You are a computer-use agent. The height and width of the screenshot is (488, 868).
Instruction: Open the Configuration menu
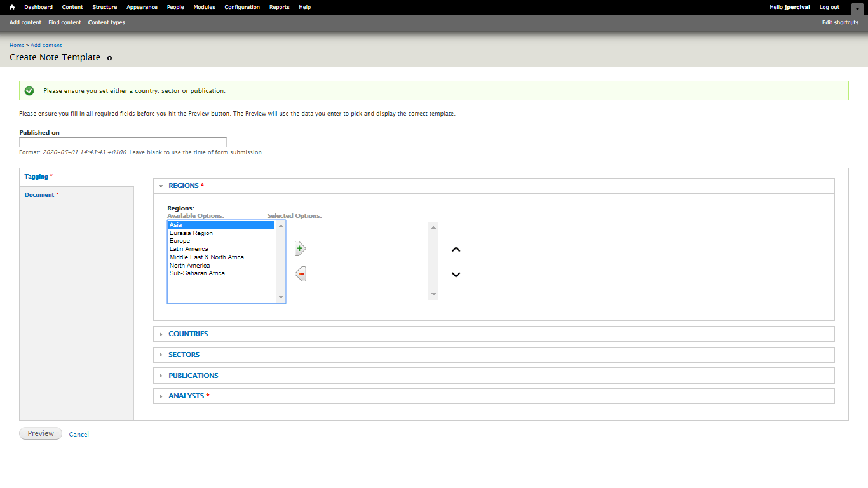click(x=242, y=7)
